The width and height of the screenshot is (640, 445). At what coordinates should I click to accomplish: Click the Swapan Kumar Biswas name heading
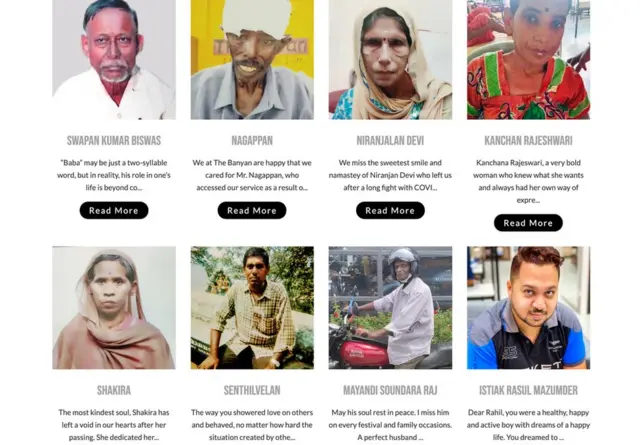pos(114,141)
